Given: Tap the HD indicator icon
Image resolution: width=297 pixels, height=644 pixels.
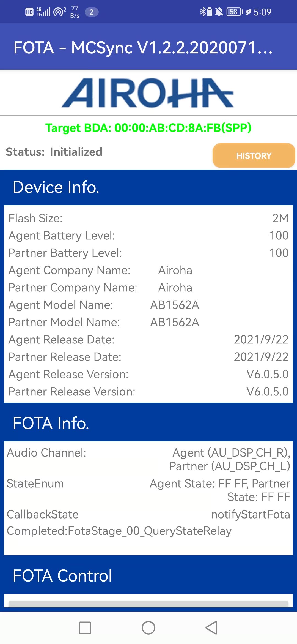Looking at the screenshot, I should [x=29, y=12].
